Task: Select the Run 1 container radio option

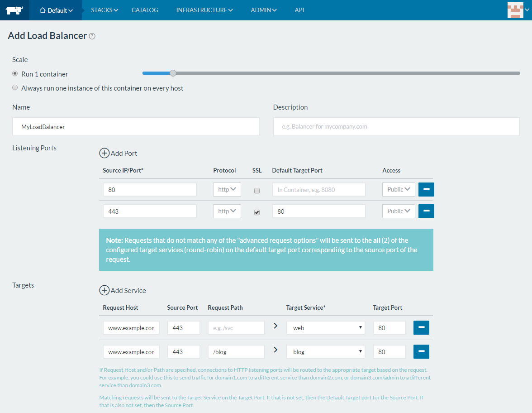Action: 15,74
